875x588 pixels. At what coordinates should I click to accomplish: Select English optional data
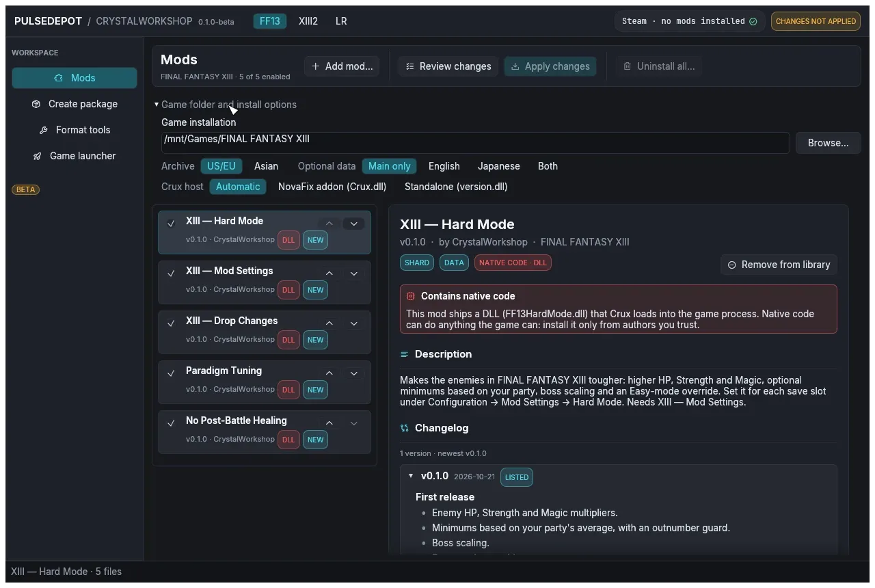click(x=444, y=166)
